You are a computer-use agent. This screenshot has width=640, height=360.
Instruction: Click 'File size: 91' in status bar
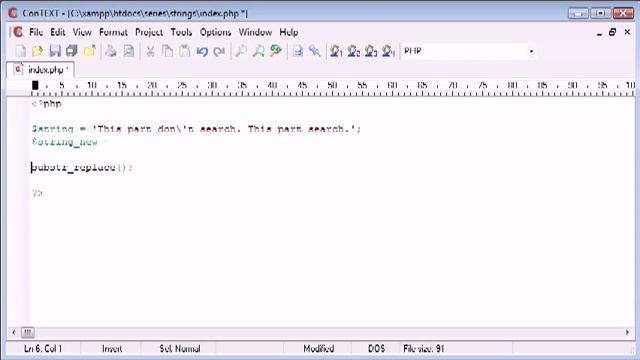pyautogui.click(x=423, y=349)
